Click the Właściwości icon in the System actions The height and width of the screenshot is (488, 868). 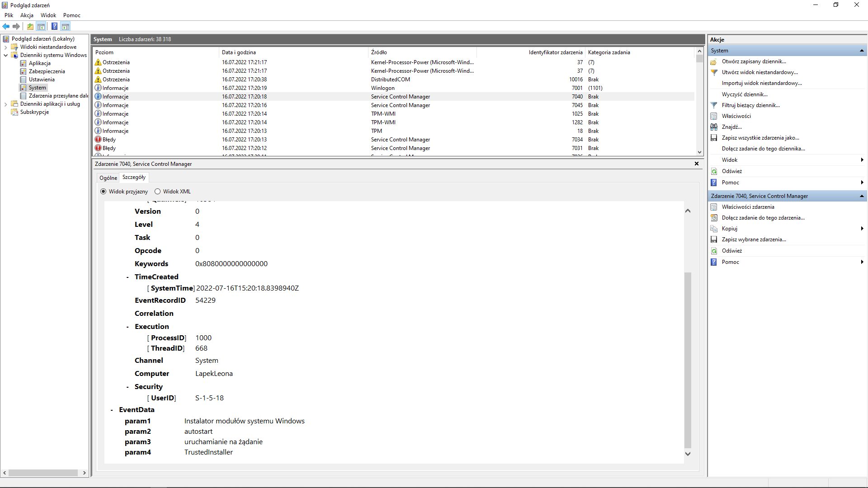tap(714, 116)
